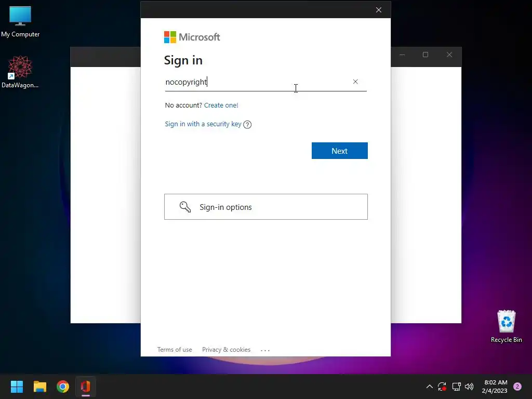Open Sign-in options
This screenshot has height=399, width=532.
coord(265,207)
